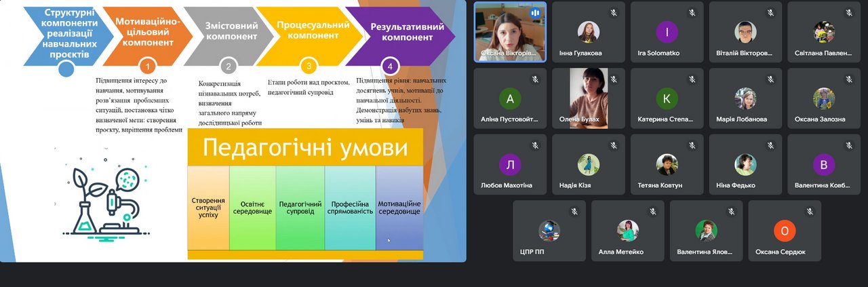Viewport: 868px width, 287px height.
Task: Click slide cell 'Створення ситуації успіху'
Action: [x=209, y=207]
